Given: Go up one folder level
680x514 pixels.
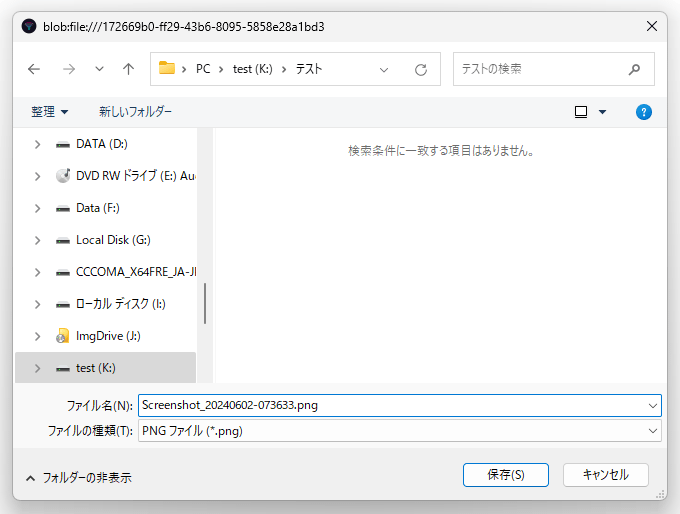Looking at the screenshot, I should click(x=128, y=69).
